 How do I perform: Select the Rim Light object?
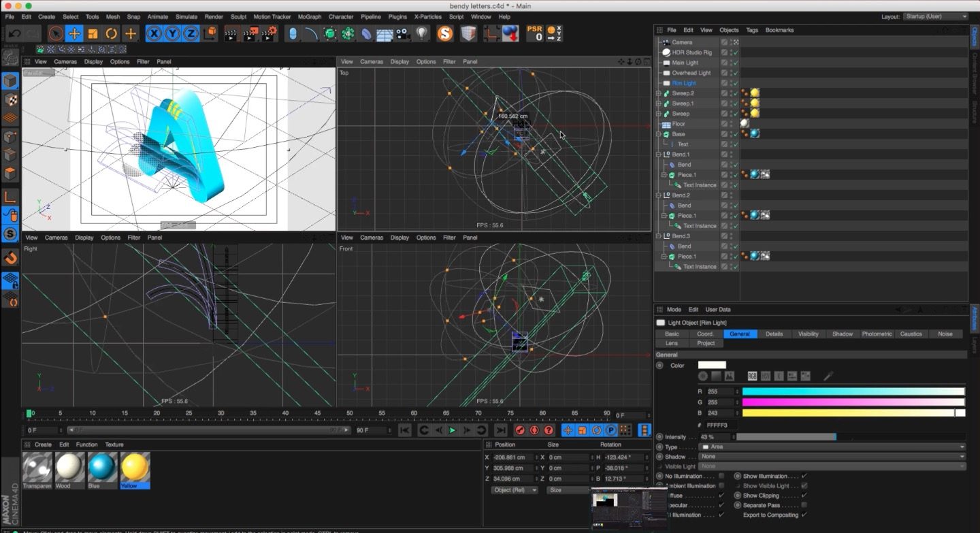coord(684,83)
